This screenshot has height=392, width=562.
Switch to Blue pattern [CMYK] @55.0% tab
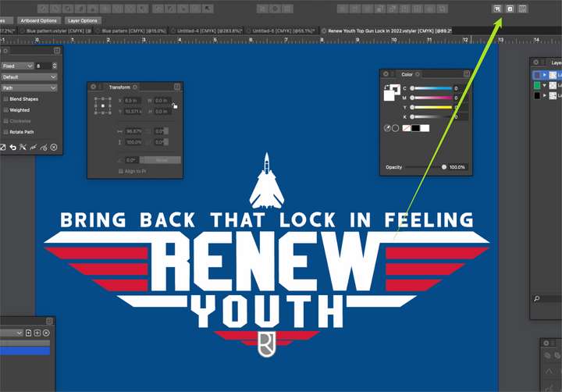[x=131, y=31]
